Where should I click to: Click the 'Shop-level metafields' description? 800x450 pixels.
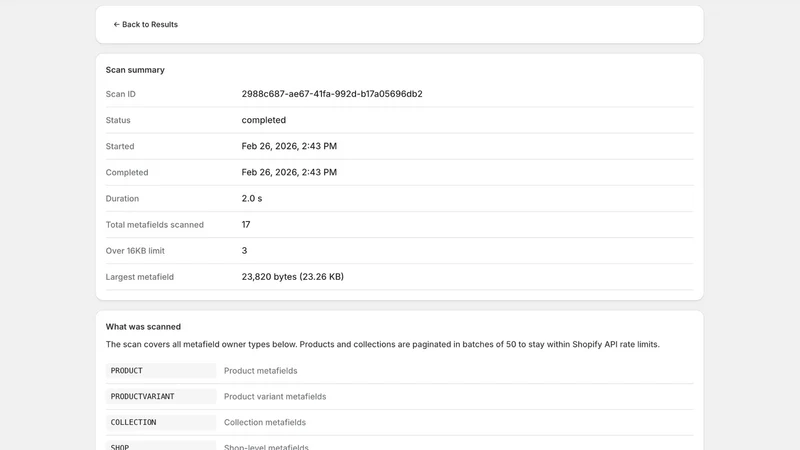tap(266, 447)
